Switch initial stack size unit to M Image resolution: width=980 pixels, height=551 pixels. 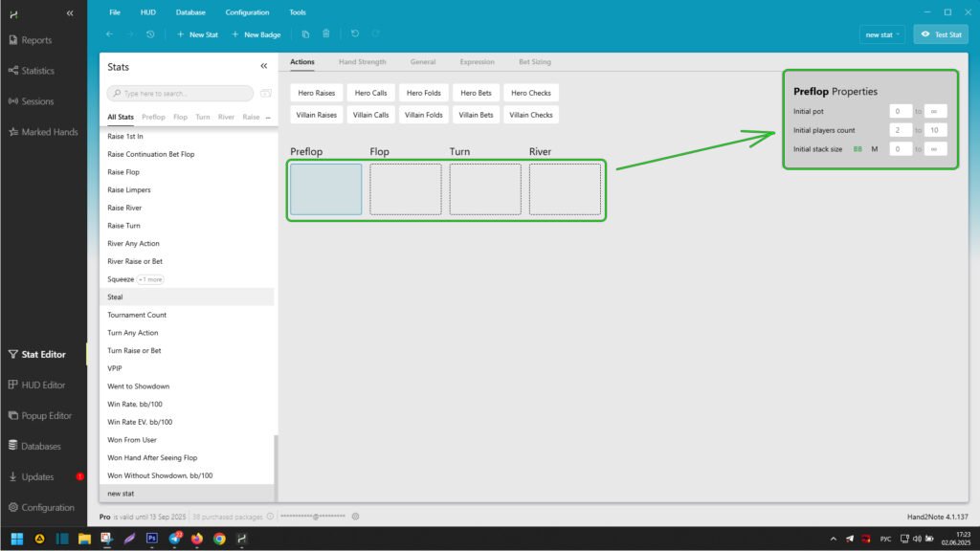874,149
